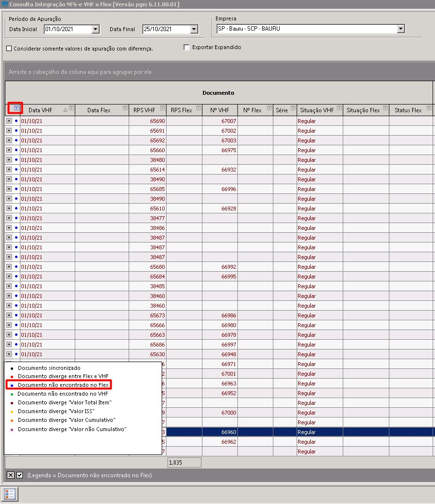Screen dimensions: 435x504
Task: Sort by the Data Flex column header
Action: (x=99, y=110)
